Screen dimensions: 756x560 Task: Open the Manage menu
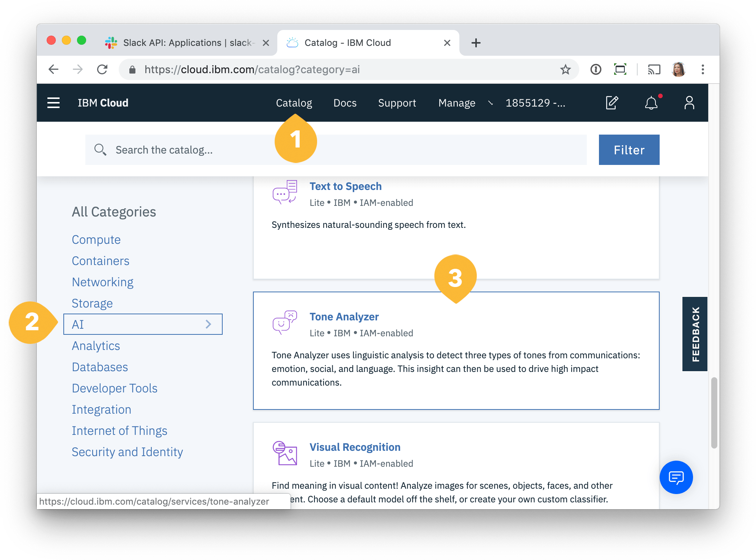pyautogui.click(x=457, y=103)
